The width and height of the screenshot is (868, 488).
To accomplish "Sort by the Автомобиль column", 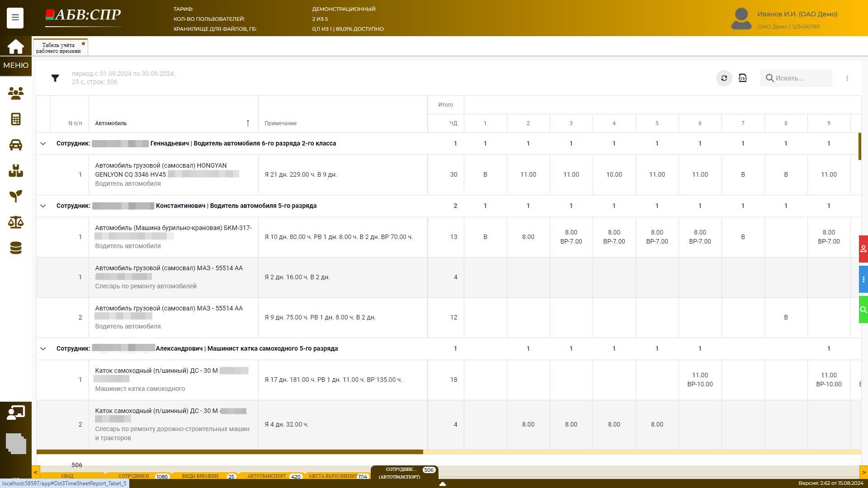I will [173, 123].
